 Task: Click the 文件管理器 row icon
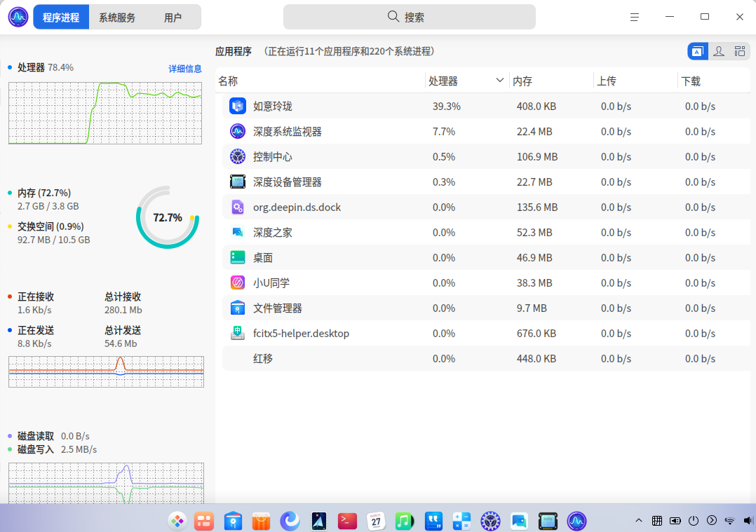click(238, 308)
